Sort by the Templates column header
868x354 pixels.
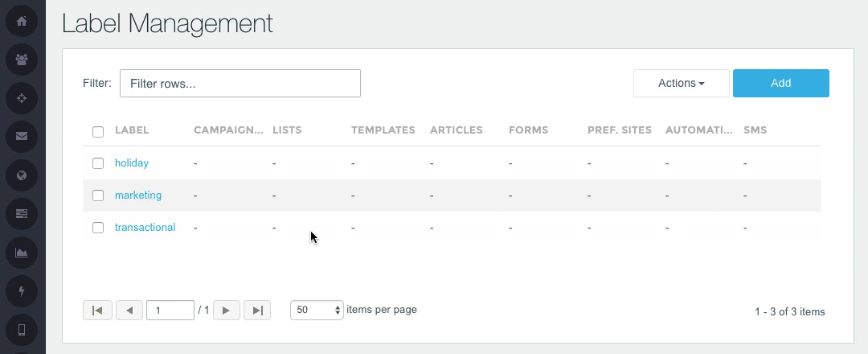(x=383, y=130)
